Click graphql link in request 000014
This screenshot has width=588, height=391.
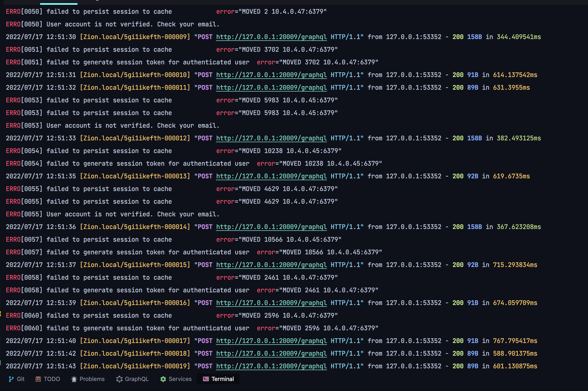[x=271, y=227]
